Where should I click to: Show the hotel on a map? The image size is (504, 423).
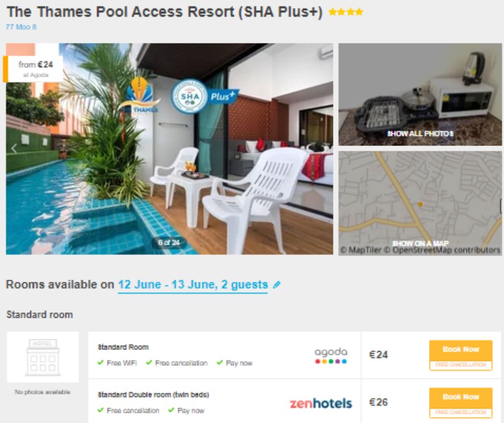pyautogui.click(x=420, y=203)
